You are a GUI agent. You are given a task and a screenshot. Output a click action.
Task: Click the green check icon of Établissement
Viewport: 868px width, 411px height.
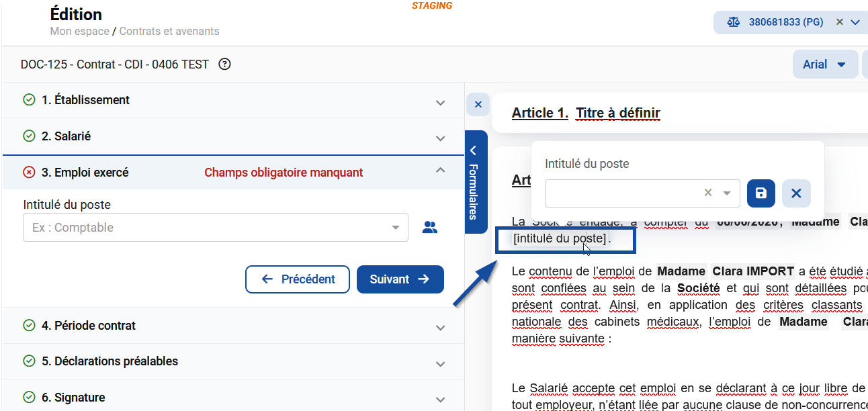[29, 100]
